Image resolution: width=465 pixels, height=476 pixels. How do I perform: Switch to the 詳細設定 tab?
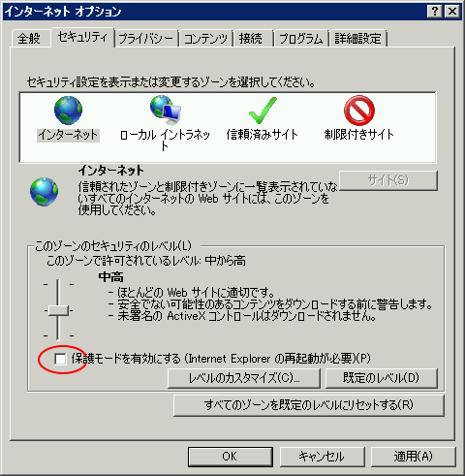[x=357, y=39]
